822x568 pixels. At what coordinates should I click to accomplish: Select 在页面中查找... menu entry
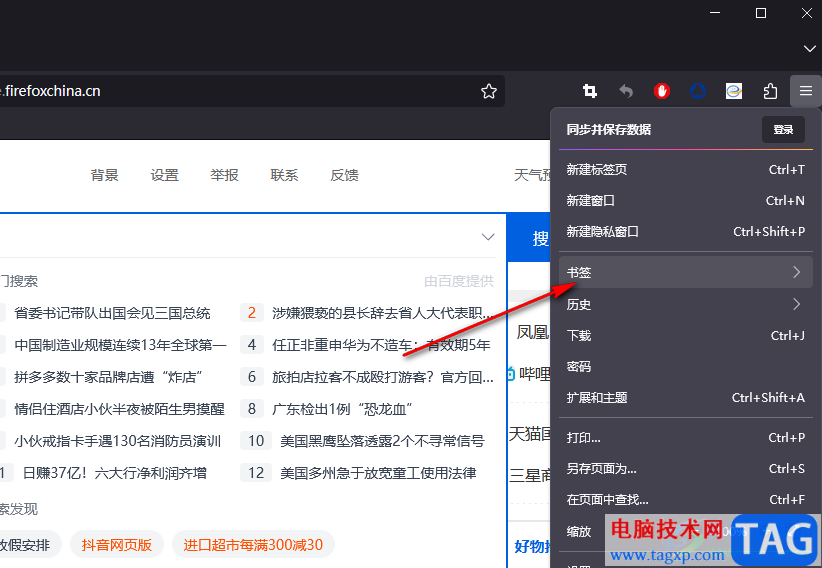(x=686, y=499)
